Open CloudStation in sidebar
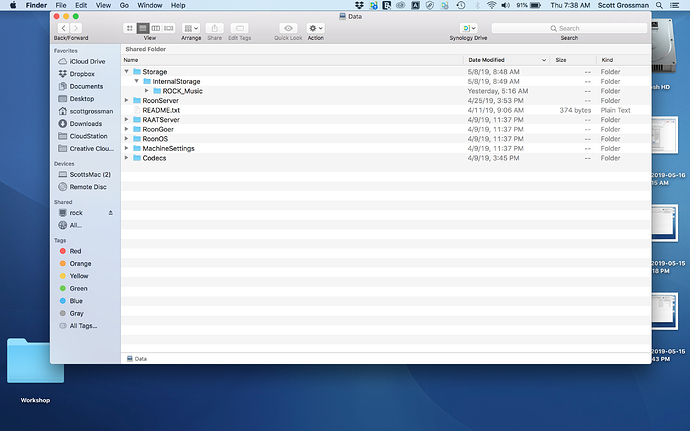This screenshot has height=431, width=690. [x=88, y=136]
